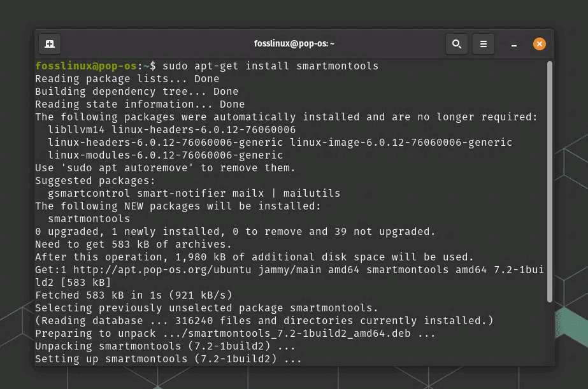Click the line 'Fetched 583 kB in 1s (921 kB/s)'
588x389 pixels.
pos(134,295)
